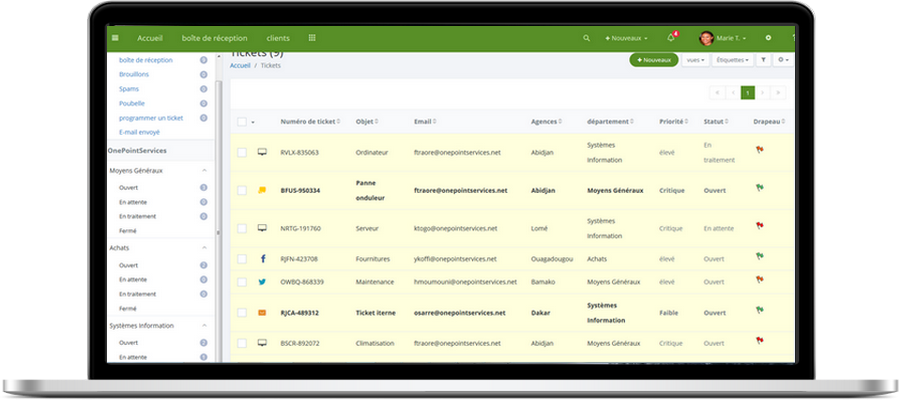
Task: Select Brouillons in the sidebar
Action: (x=134, y=74)
